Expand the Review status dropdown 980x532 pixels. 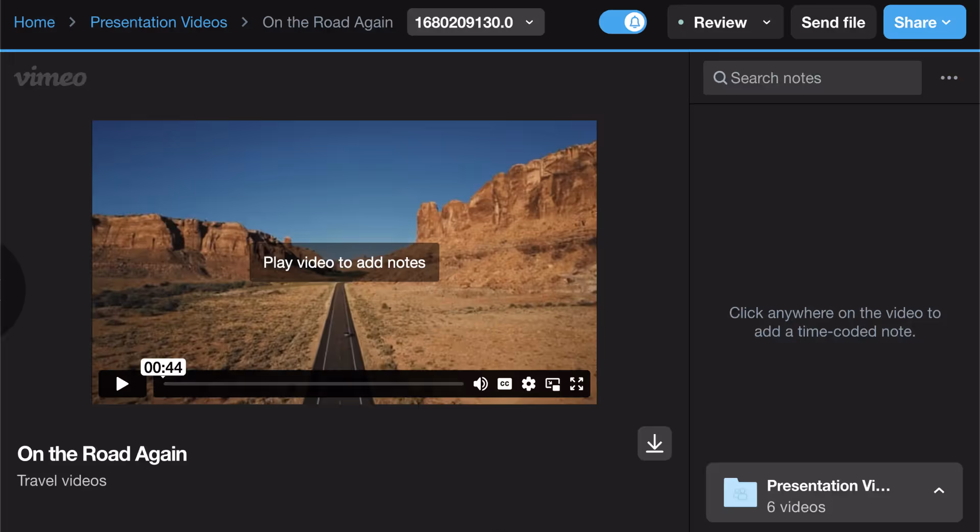[x=767, y=22]
